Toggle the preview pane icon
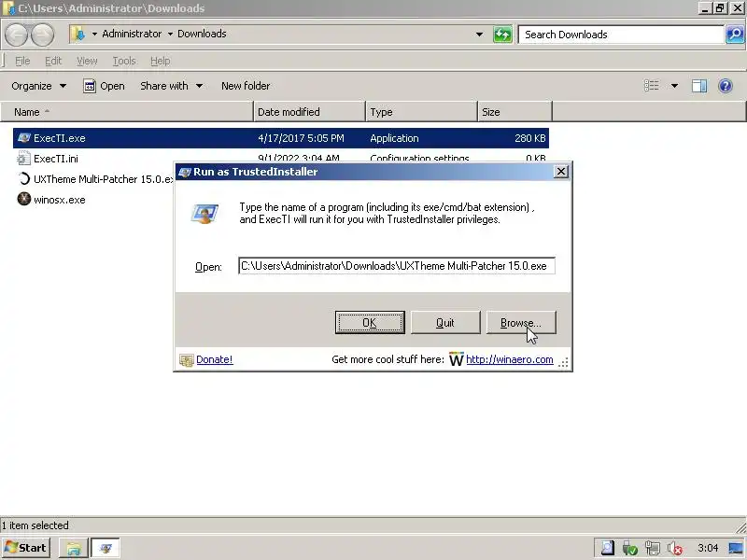Screen dimensions: 747x560 pos(698,86)
